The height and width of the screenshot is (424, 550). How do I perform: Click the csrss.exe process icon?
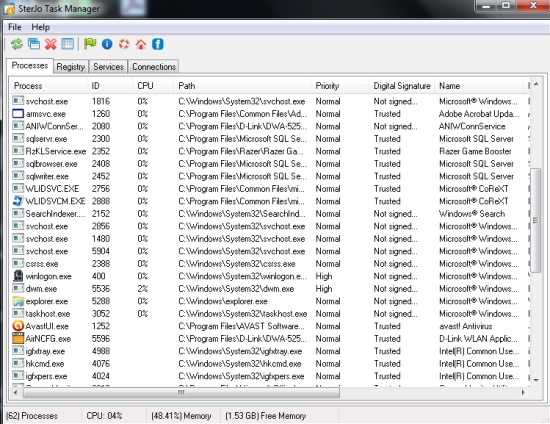[x=18, y=263]
